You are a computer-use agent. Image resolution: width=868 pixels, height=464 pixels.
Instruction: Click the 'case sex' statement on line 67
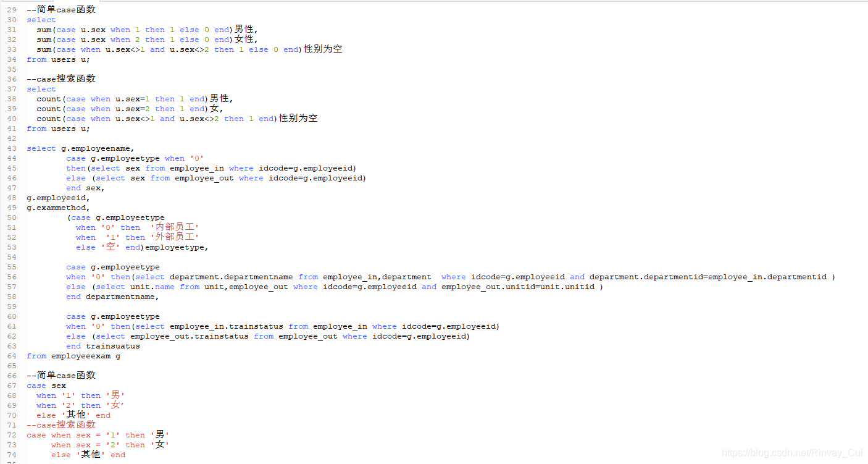[46, 386]
